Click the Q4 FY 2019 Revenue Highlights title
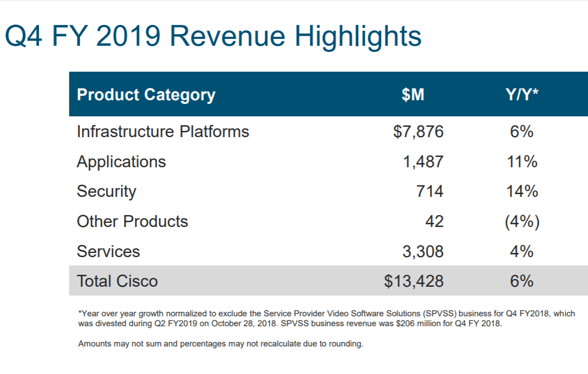Screen dimensions: 588x374 coord(213,36)
